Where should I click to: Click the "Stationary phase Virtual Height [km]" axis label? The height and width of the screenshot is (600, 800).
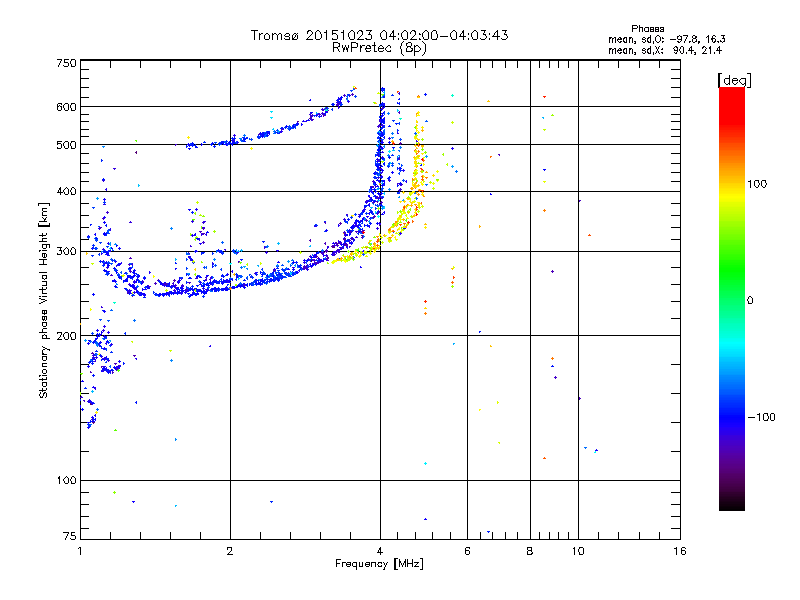coord(44,300)
